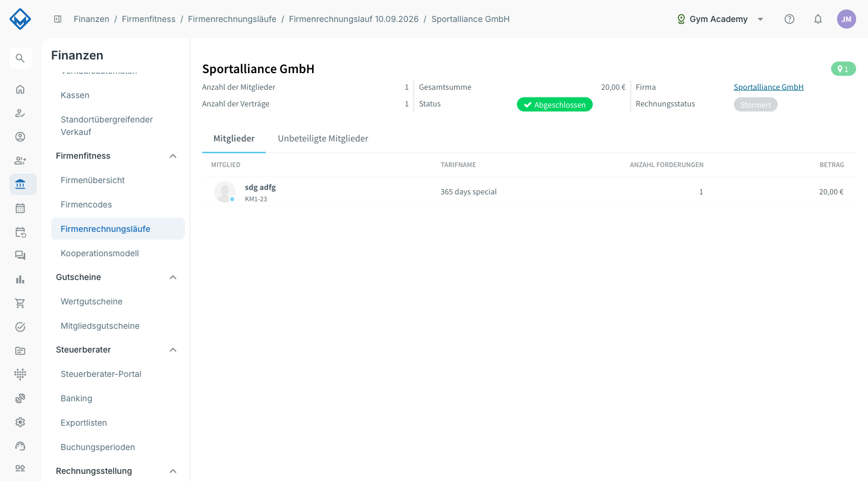This screenshot has width=868, height=481.
Task: Open the dotted heart icon
Action: pos(20,375)
